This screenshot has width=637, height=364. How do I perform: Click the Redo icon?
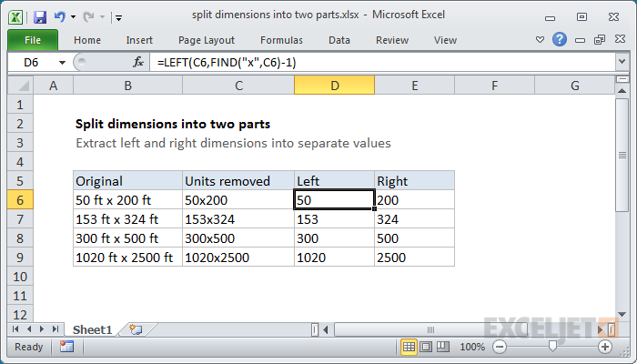pyautogui.click(x=88, y=16)
